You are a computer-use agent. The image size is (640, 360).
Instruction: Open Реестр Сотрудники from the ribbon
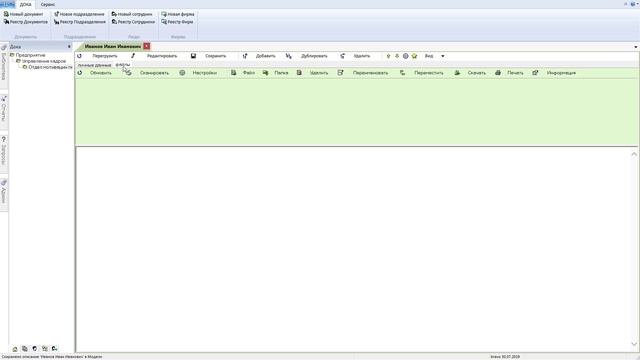(133, 22)
